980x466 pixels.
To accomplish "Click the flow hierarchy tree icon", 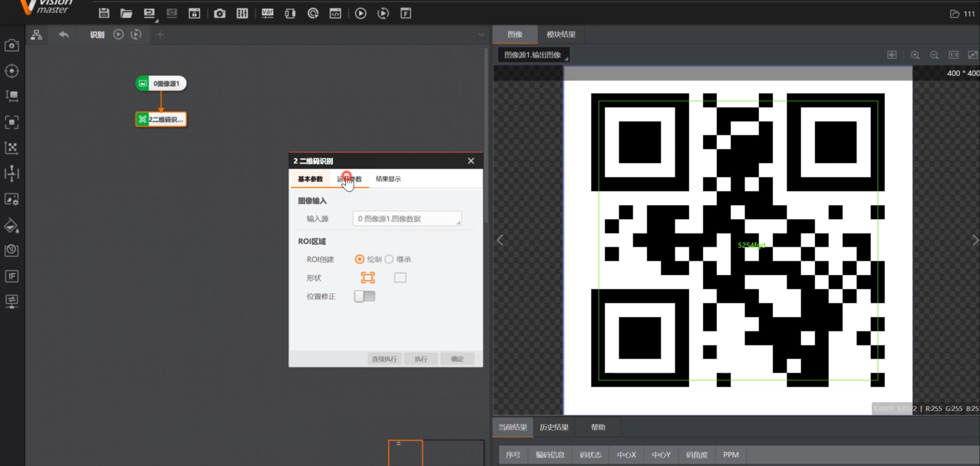I will pyautogui.click(x=36, y=35).
